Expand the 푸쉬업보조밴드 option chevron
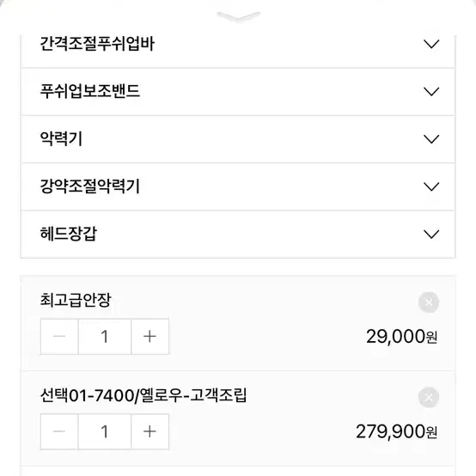This screenshot has height=476, width=476. pyautogui.click(x=431, y=91)
